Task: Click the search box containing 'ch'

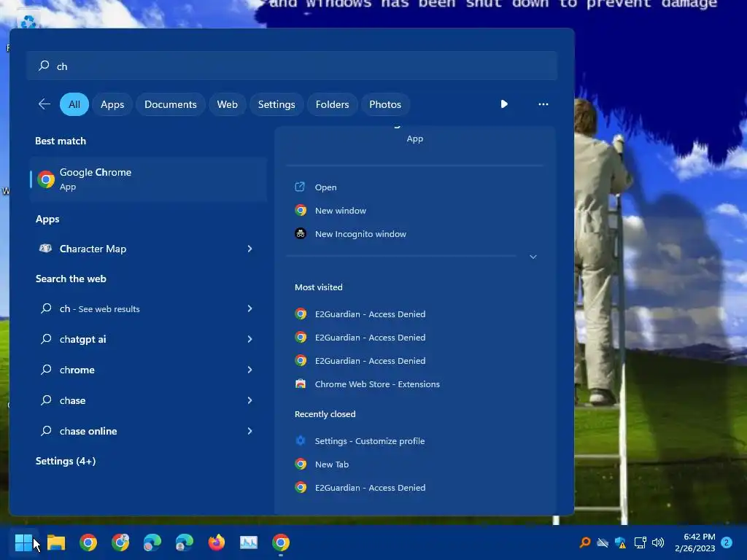Action: click(x=292, y=66)
